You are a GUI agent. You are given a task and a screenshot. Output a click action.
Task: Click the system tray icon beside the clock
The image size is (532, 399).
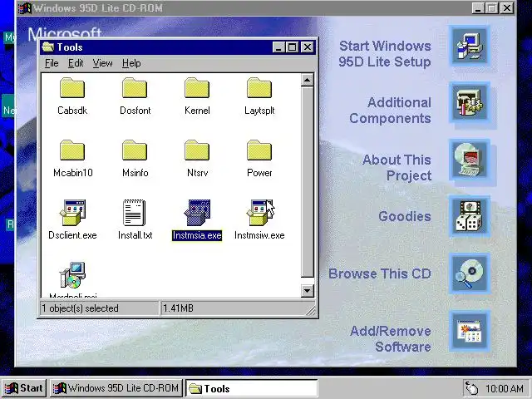point(472,388)
